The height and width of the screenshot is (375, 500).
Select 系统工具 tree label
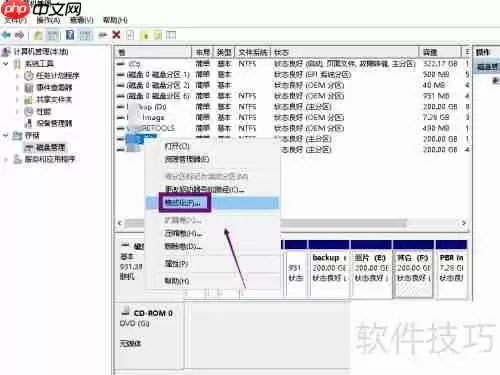click(39, 63)
